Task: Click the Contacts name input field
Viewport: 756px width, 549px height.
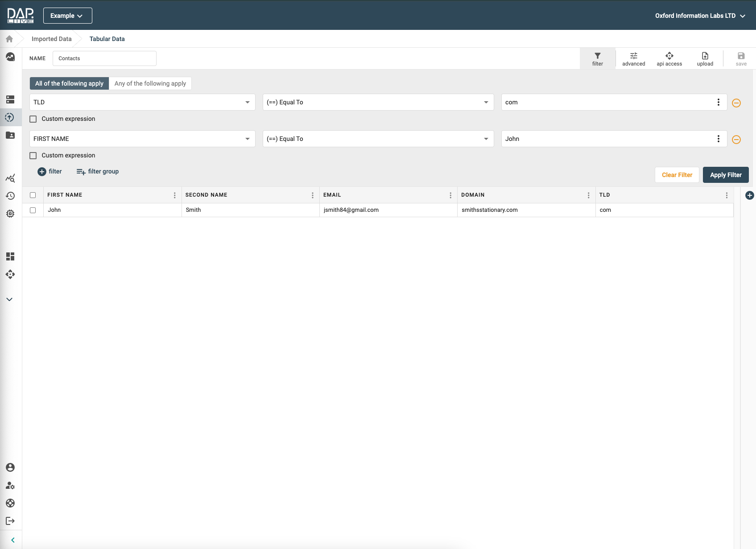Action: click(104, 58)
